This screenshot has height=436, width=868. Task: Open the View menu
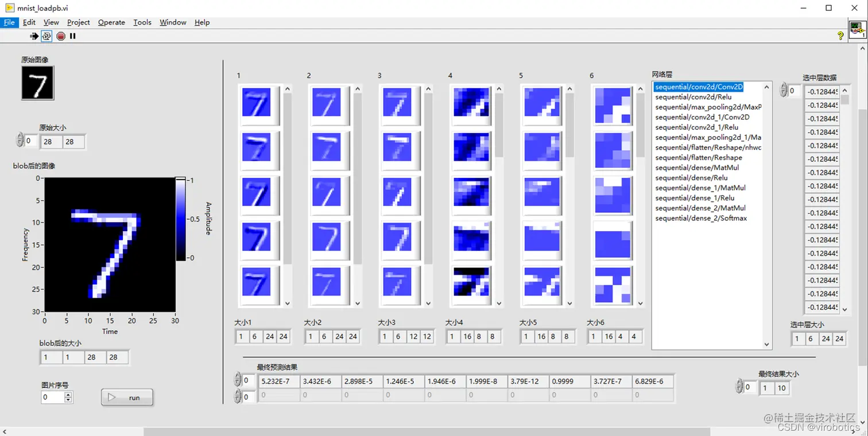coord(51,22)
